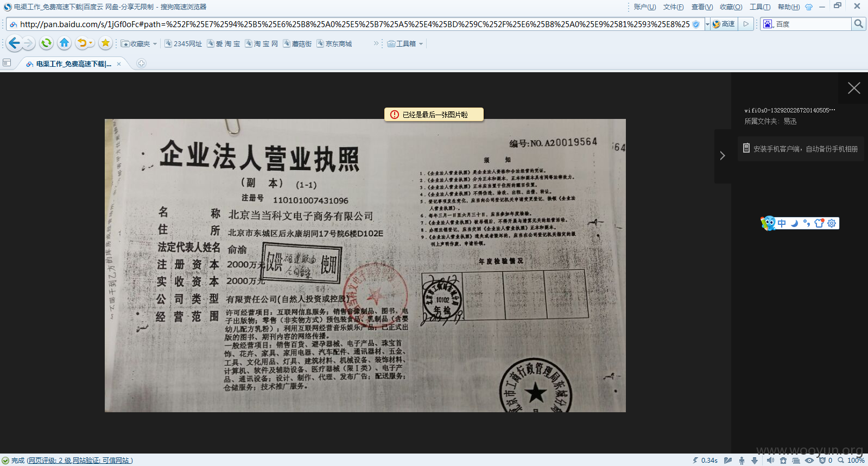
Task: Expand the address bar history dropdown
Action: point(707,24)
